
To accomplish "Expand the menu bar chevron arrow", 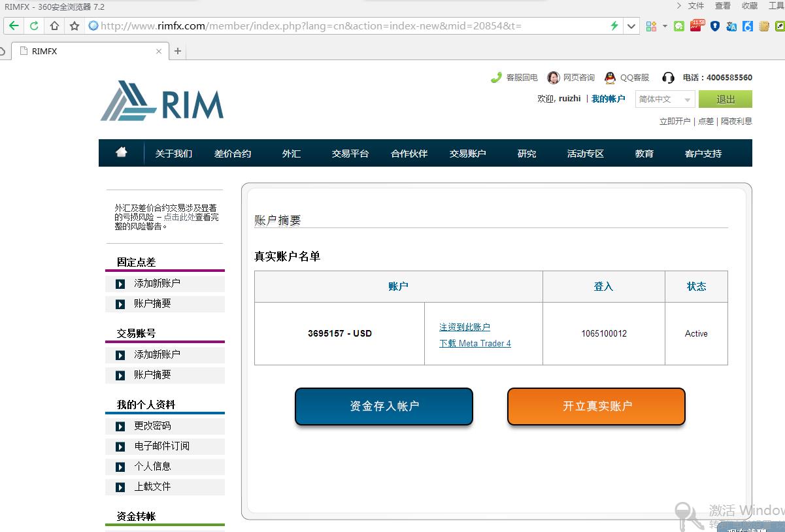I will click(x=679, y=6).
